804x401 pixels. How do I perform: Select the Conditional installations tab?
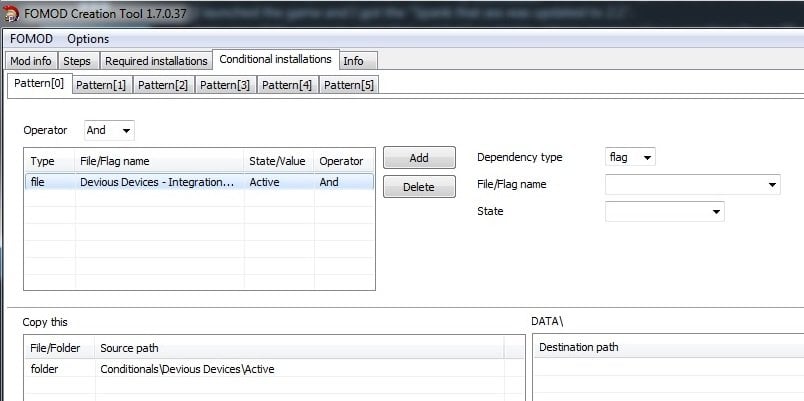(275, 59)
